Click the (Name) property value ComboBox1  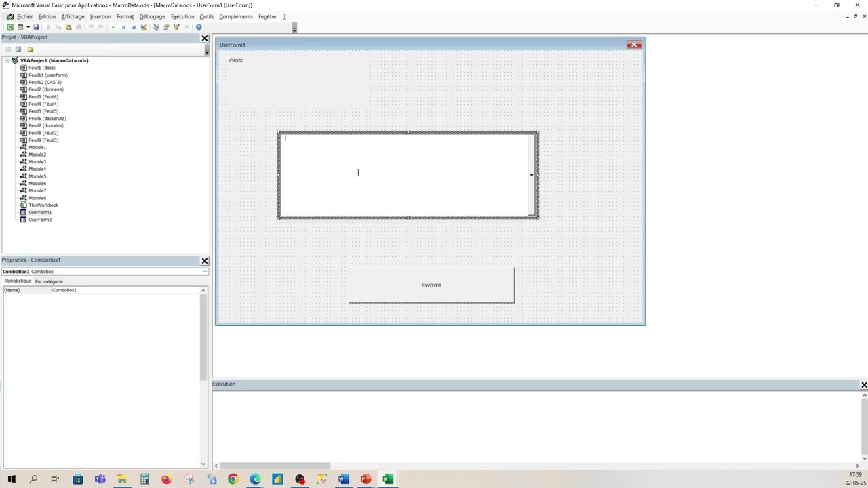125,290
